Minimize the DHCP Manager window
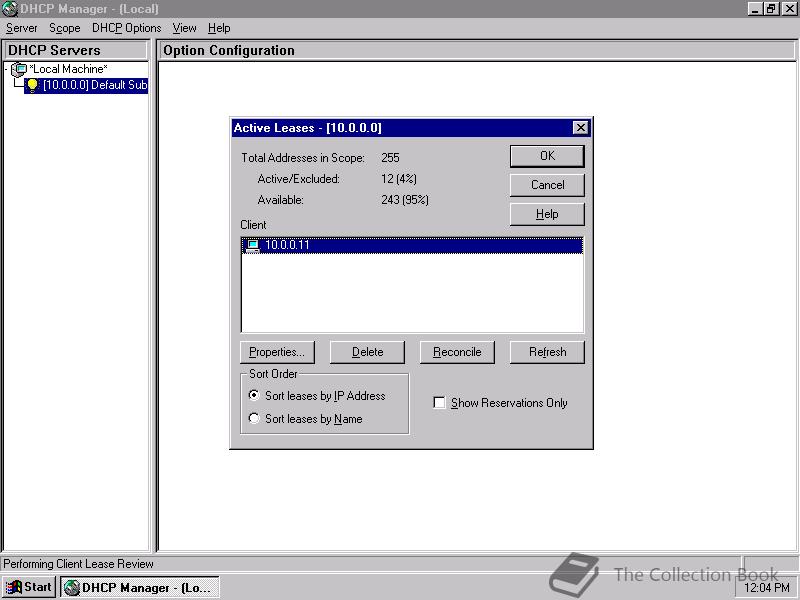This screenshot has width=800, height=600. pyautogui.click(x=755, y=9)
